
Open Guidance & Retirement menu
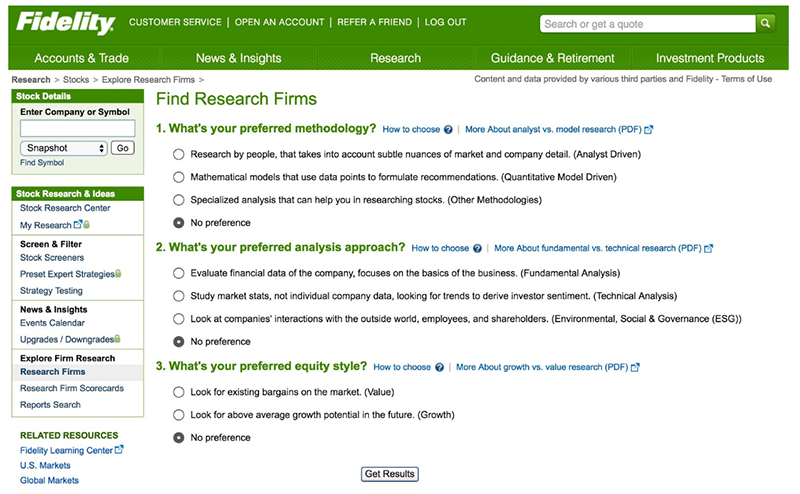click(x=553, y=58)
